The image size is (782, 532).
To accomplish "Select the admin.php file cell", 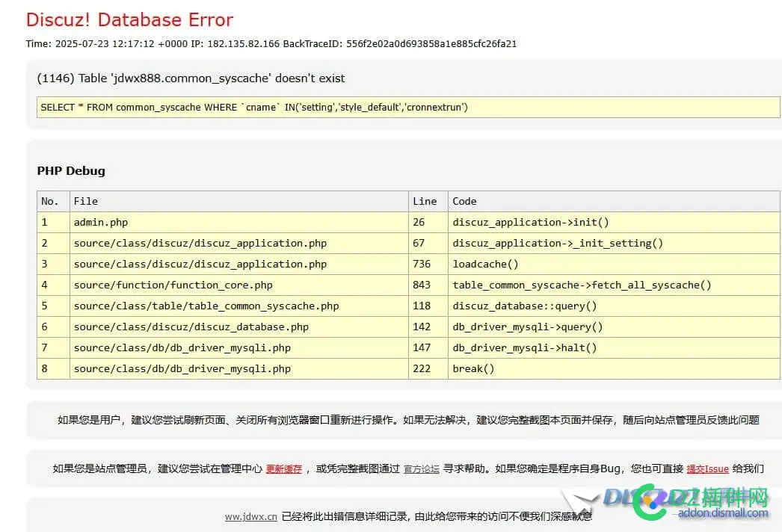I will point(101,223).
